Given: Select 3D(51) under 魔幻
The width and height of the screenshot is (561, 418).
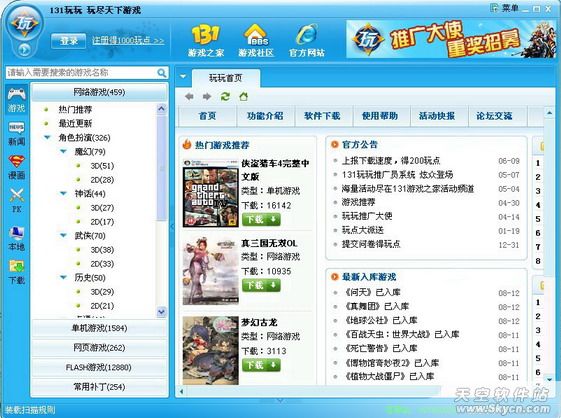Looking at the screenshot, I should click(102, 166).
